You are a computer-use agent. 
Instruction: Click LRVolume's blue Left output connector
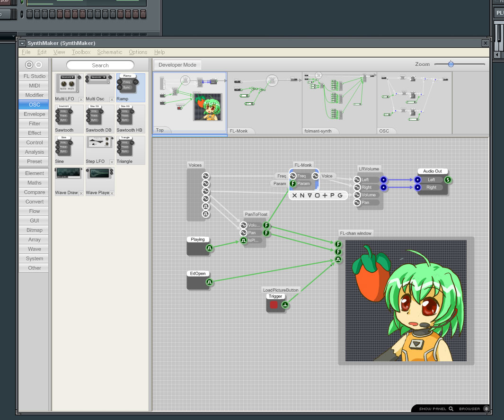[x=383, y=180]
